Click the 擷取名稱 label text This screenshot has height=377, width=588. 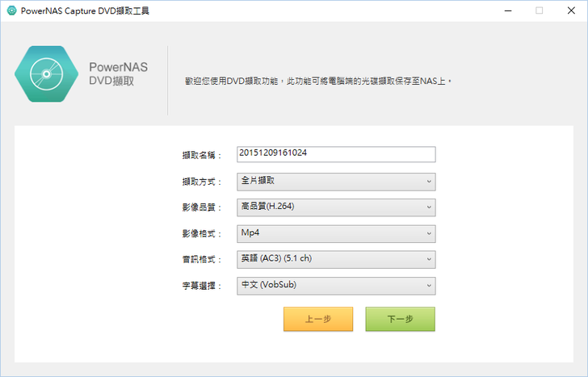pos(202,155)
